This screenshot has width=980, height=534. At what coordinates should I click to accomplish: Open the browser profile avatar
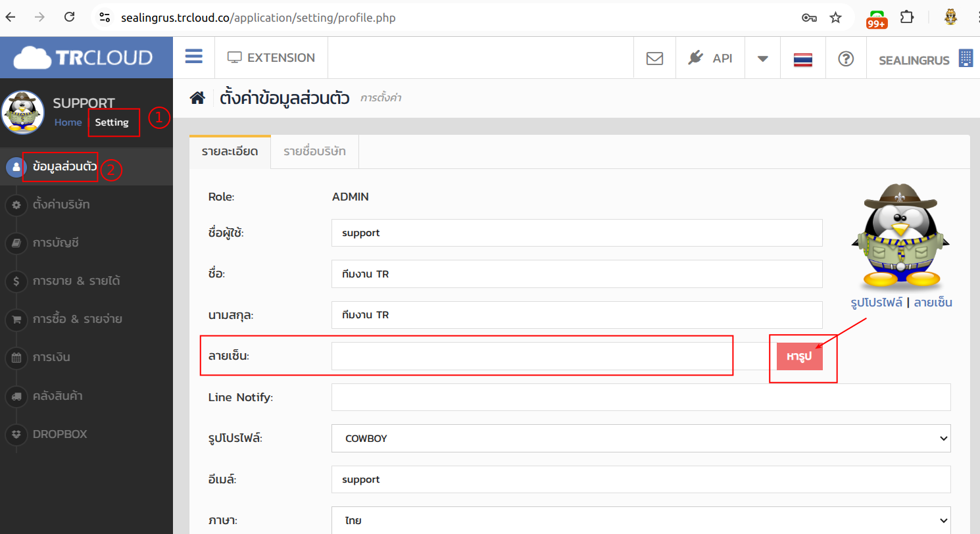(x=950, y=17)
